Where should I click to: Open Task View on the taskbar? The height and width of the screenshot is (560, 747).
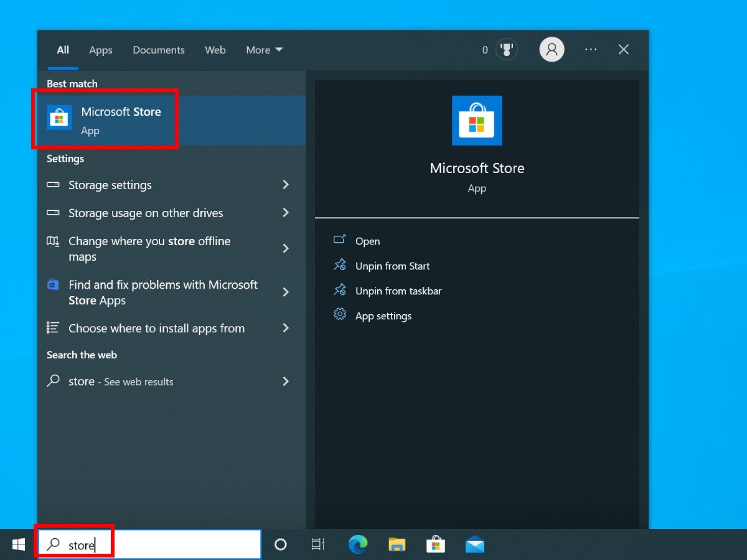click(318, 545)
